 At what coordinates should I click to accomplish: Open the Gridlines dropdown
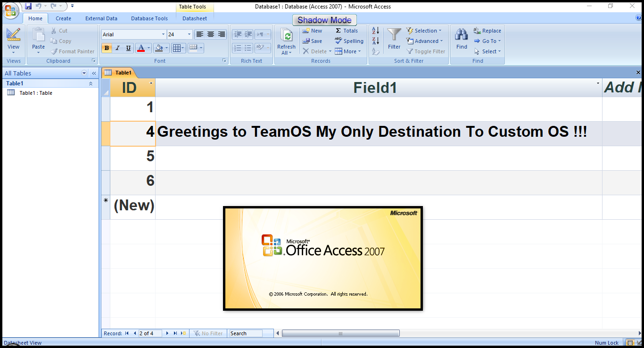point(178,48)
